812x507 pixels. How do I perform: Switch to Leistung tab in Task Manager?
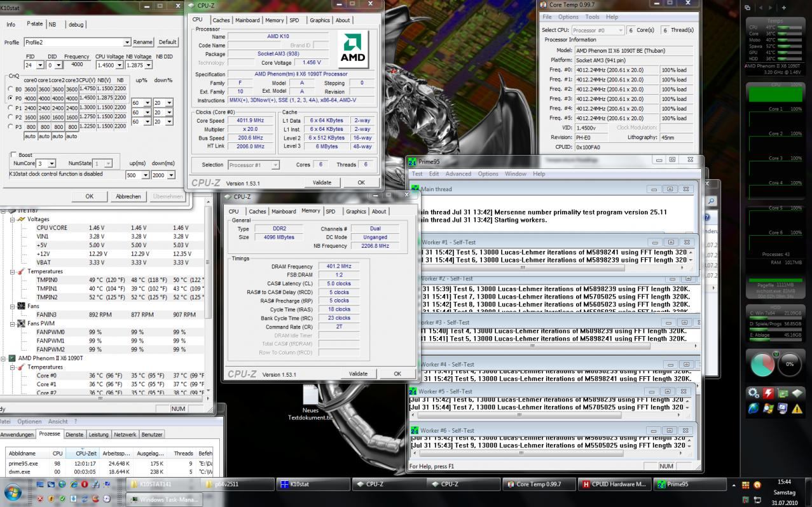pyautogui.click(x=98, y=435)
